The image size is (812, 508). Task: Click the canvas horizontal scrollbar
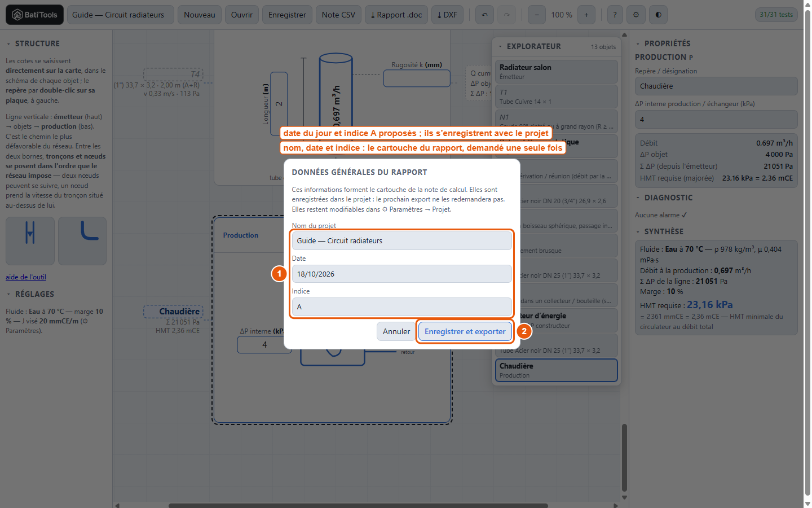[x=358, y=505]
